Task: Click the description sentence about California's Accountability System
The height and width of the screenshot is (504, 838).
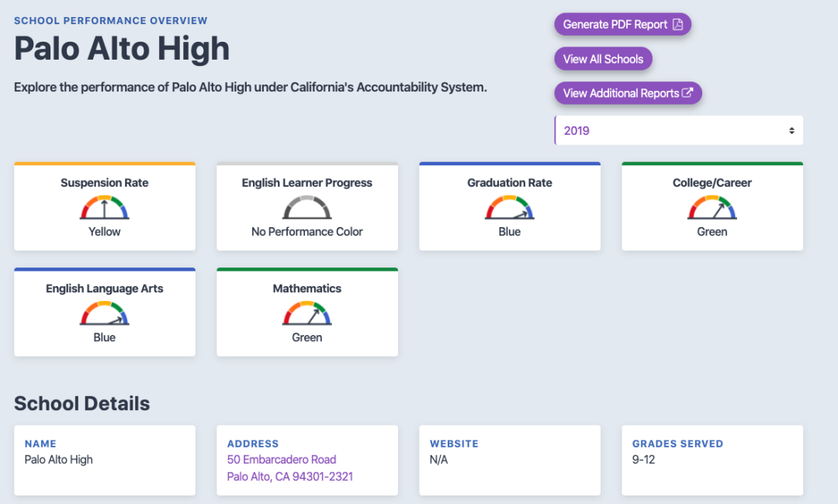Action: pyautogui.click(x=251, y=87)
